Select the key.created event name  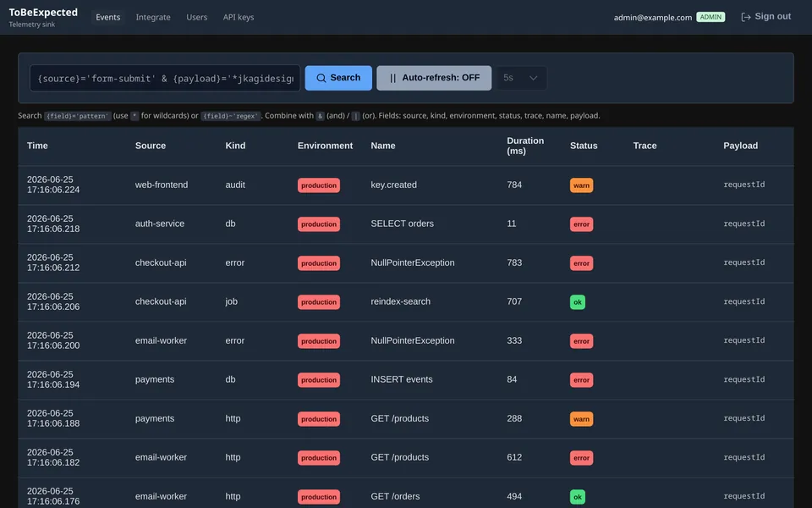[393, 185]
